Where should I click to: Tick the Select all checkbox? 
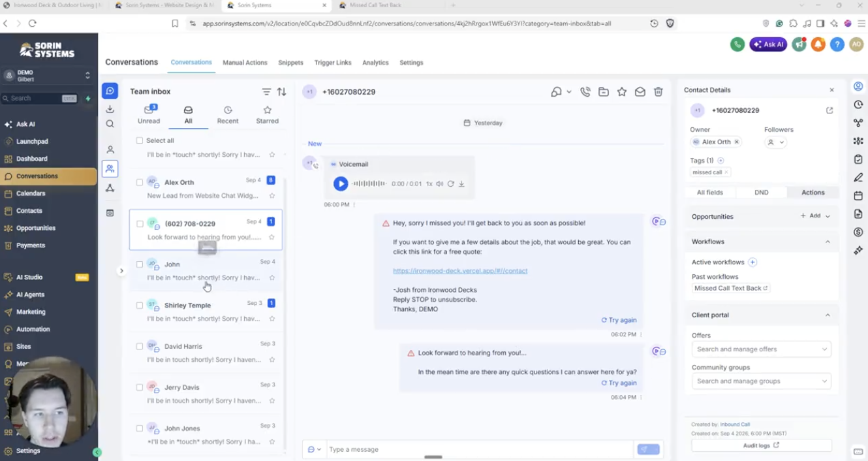(139, 140)
